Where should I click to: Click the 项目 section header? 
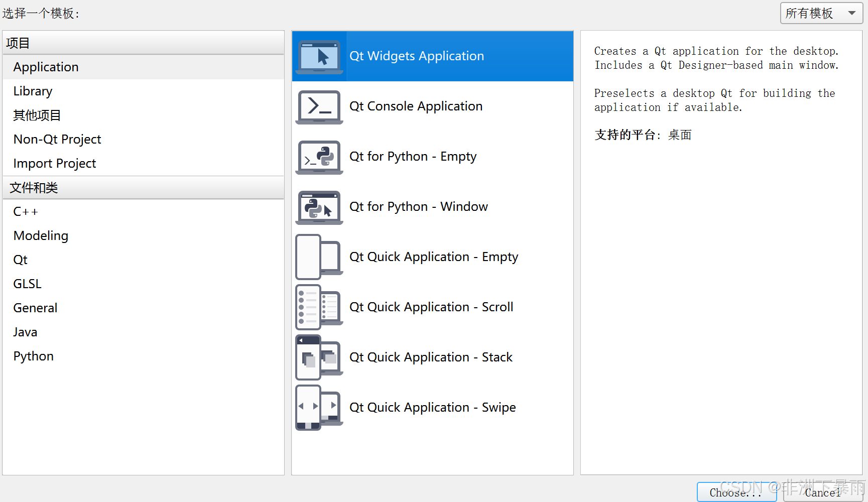[x=143, y=43]
